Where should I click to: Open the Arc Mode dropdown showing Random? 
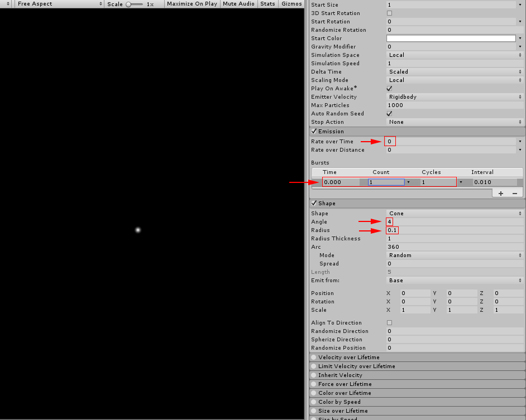point(455,255)
